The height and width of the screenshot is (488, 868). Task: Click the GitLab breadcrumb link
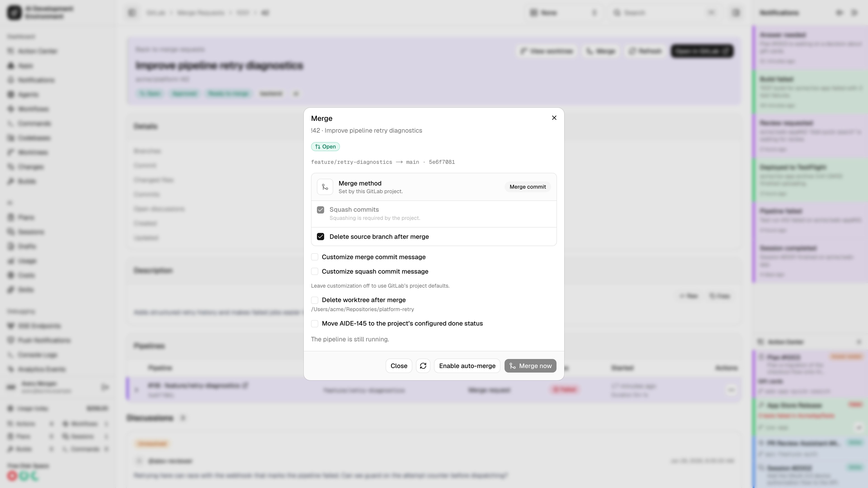pyautogui.click(x=156, y=13)
